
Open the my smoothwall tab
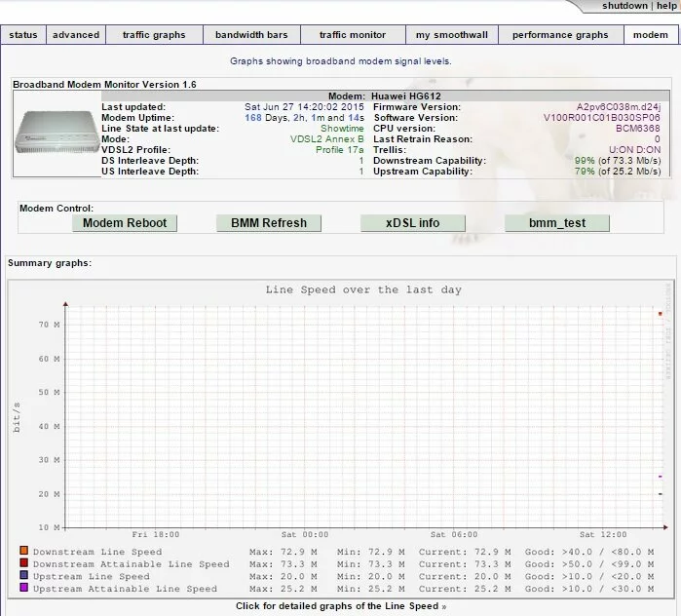pyautogui.click(x=449, y=35)
